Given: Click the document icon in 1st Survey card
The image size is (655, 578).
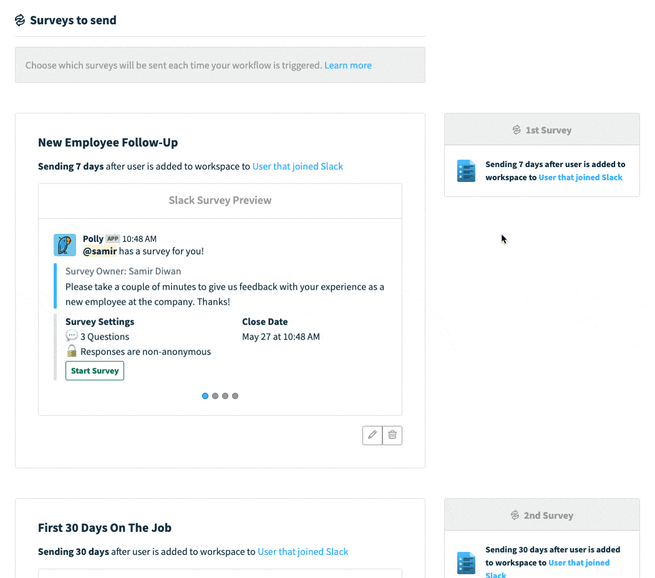Looking at the screenshot, I should pyautogui.click(x=466, y=171).
